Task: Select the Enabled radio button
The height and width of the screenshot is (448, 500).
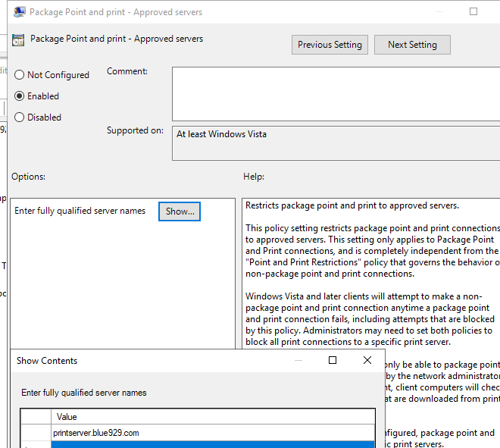Action: click(x=20, y=96)
